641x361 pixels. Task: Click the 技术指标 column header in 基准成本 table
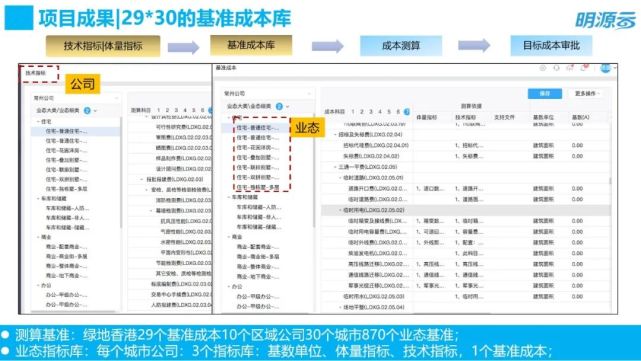pos(465,118)
